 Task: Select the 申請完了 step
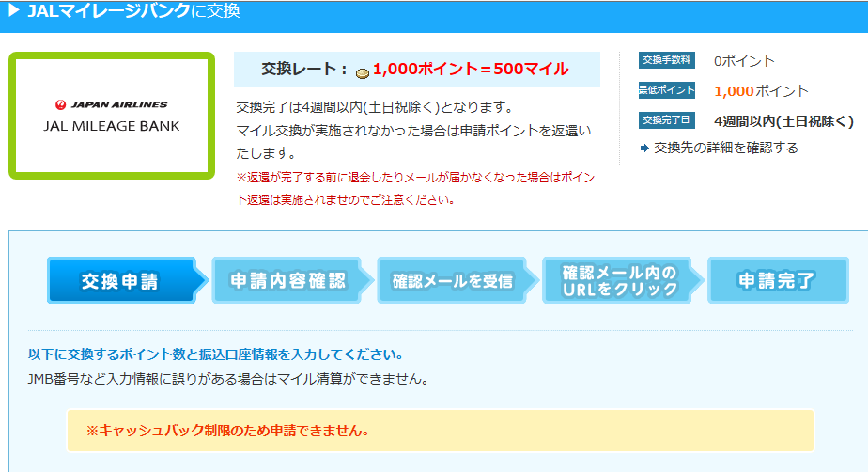[778, 280]
